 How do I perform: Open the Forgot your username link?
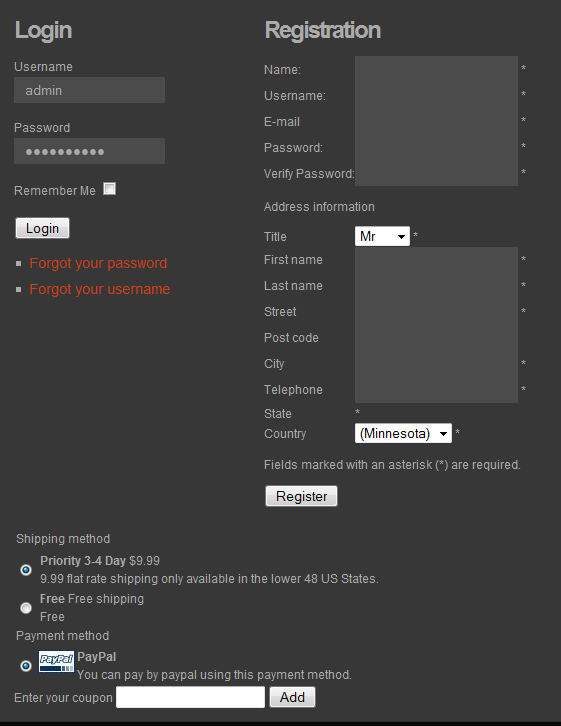pyautogui.click(x=100, y=289)
